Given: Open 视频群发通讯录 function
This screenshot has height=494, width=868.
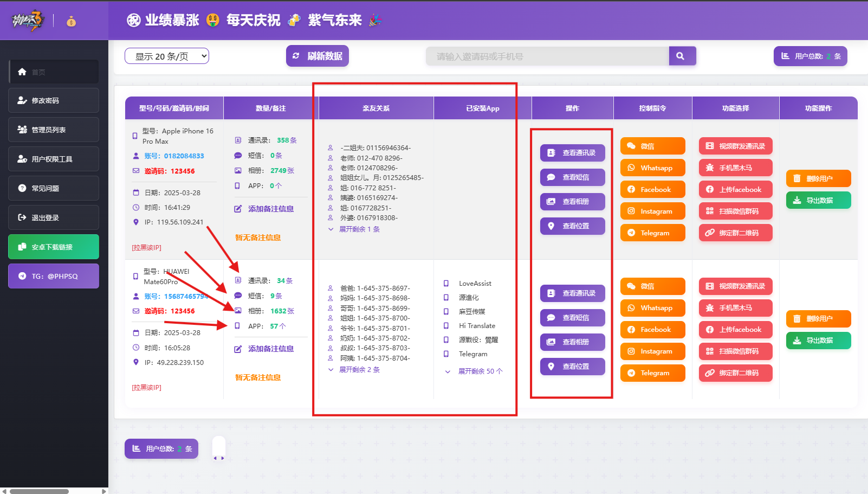Looking at the screenshot, I should coord(735,145).
